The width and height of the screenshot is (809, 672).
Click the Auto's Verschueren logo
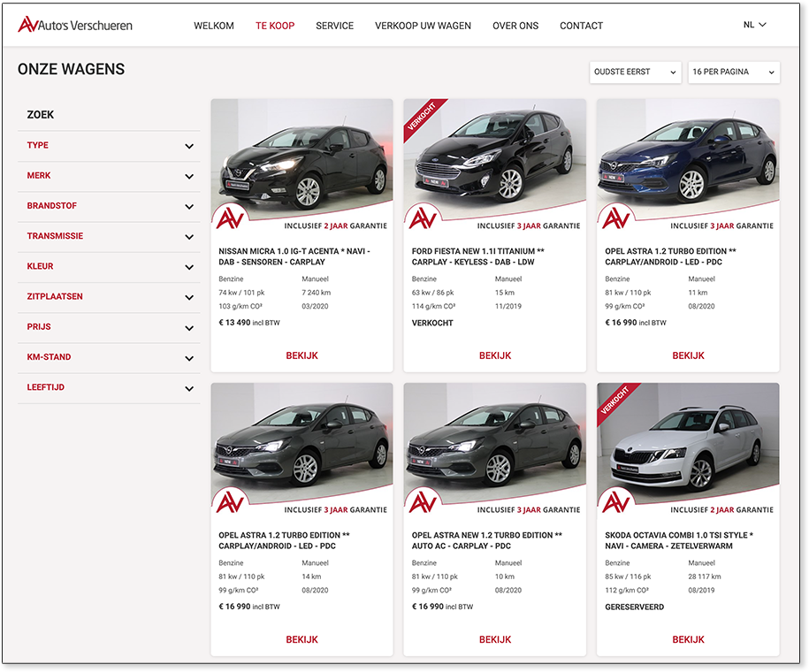75,24
